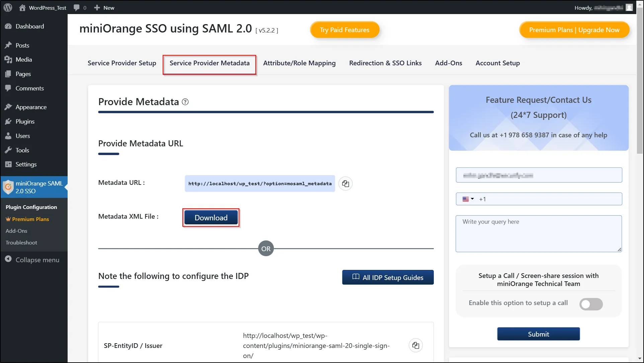Screen dimensions: 644x363
Task: Open Plugin Configuration submenu
Action: click(x=31, y=207)
